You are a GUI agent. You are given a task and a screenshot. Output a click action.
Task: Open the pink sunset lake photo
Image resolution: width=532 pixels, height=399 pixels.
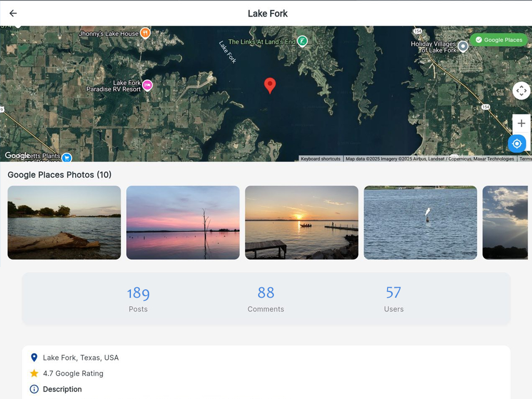point(183,222)
